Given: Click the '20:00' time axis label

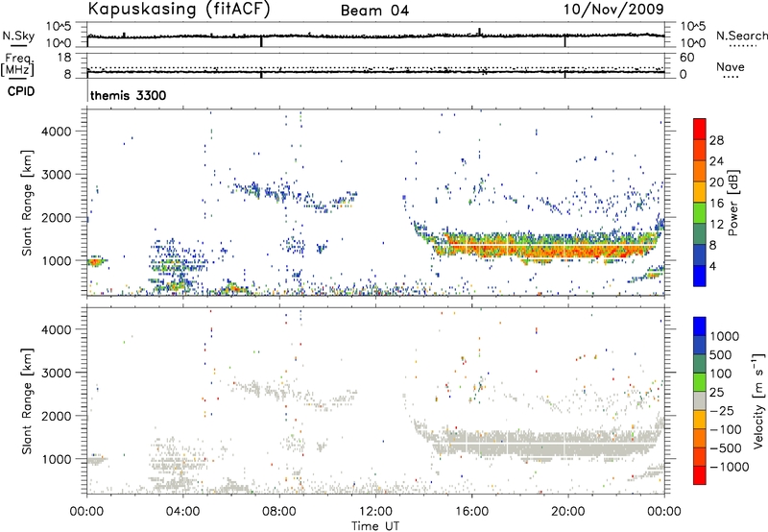Looking at the screenshot, I should coord(568,512).
